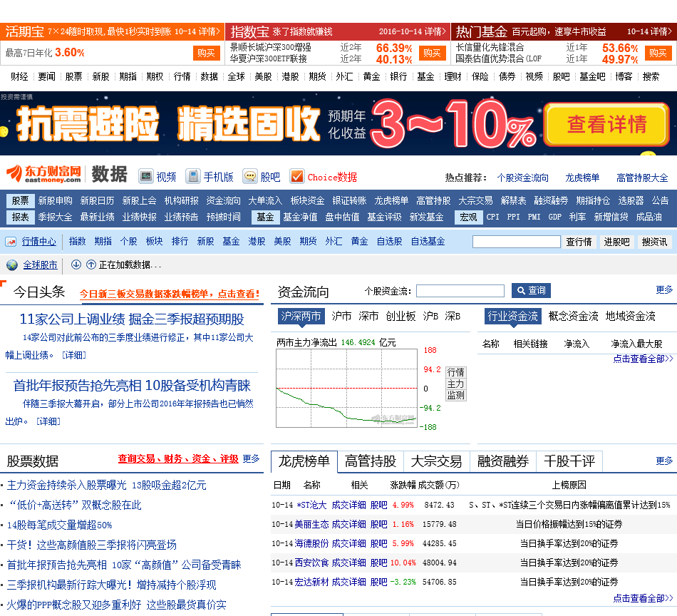Click the down arrow icon beside 全球股市
This screenshot has width=677, height=616.
(x=76, y=265)
